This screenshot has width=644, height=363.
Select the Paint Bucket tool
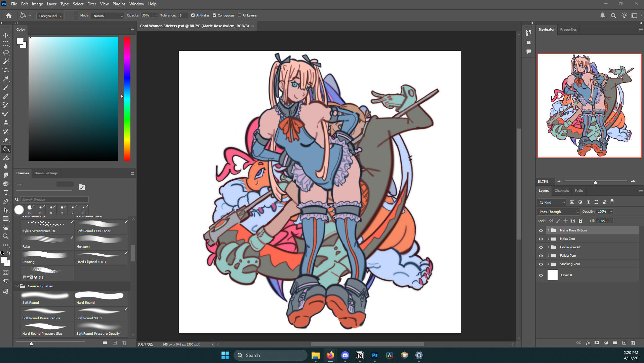(6, 149)
